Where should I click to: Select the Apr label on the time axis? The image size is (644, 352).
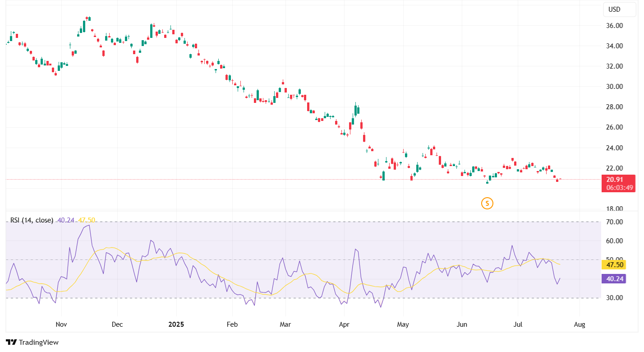[x=344, y=324]
